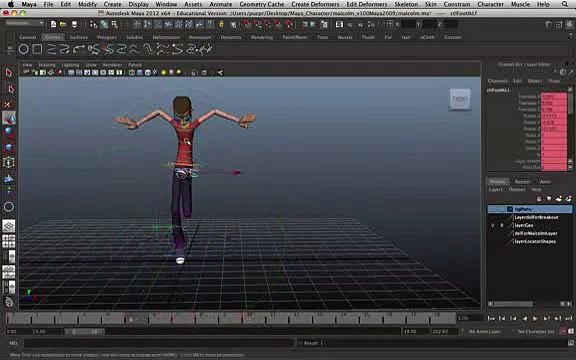This screenshot has width=576, height=360.
Task: Switch to four-view panel layout
Action: point(9,241)
